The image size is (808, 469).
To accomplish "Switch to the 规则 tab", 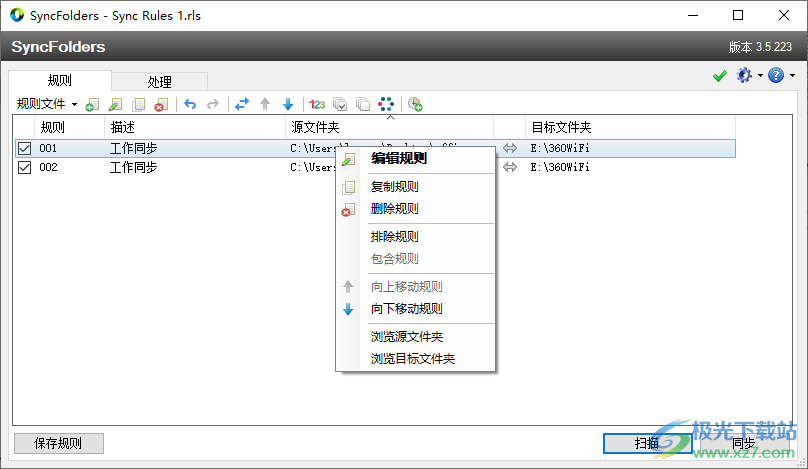I will coord(60,80).
